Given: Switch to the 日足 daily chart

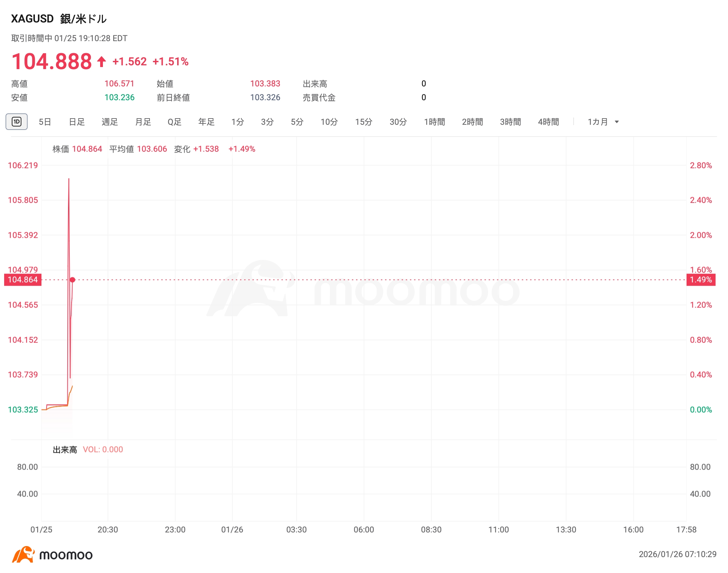Looking at the screenshot, I should point(77,122).
